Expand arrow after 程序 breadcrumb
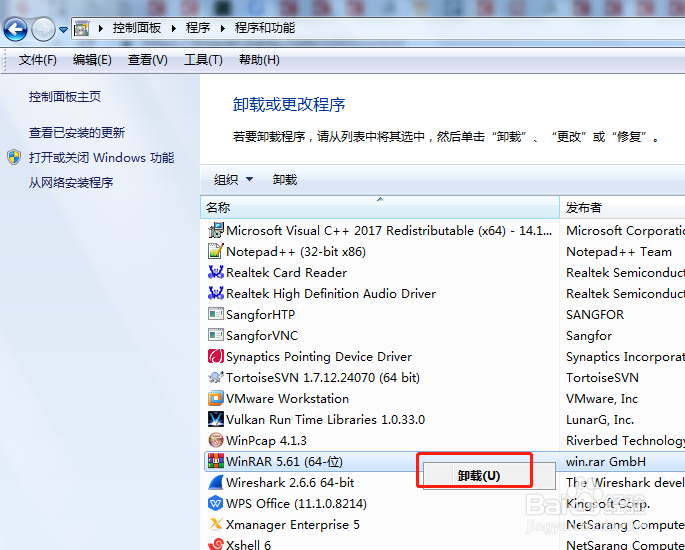This screenshot has width=685, height=550. pyautogui.click(x=223, y=28)
